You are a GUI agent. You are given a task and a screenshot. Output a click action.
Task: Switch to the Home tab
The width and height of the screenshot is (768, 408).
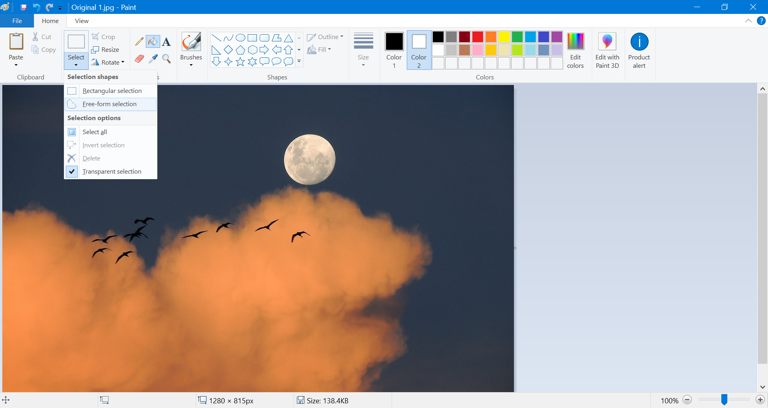(x=50, y=21)
